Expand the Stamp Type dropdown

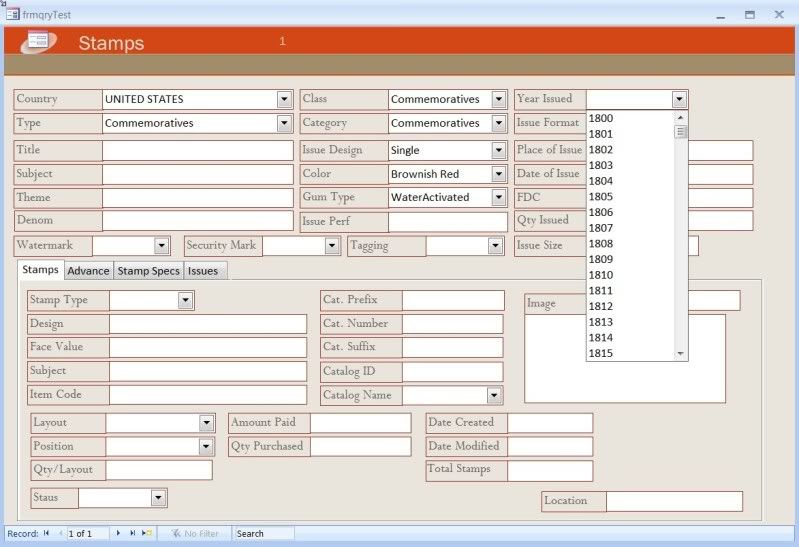pyautogui.click(x=185, y=300)
